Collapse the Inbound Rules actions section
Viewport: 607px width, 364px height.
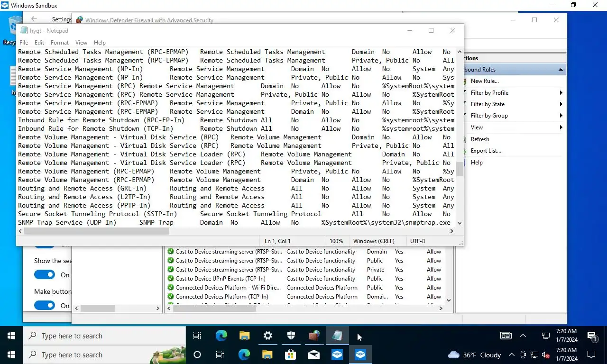pos(561,70)
